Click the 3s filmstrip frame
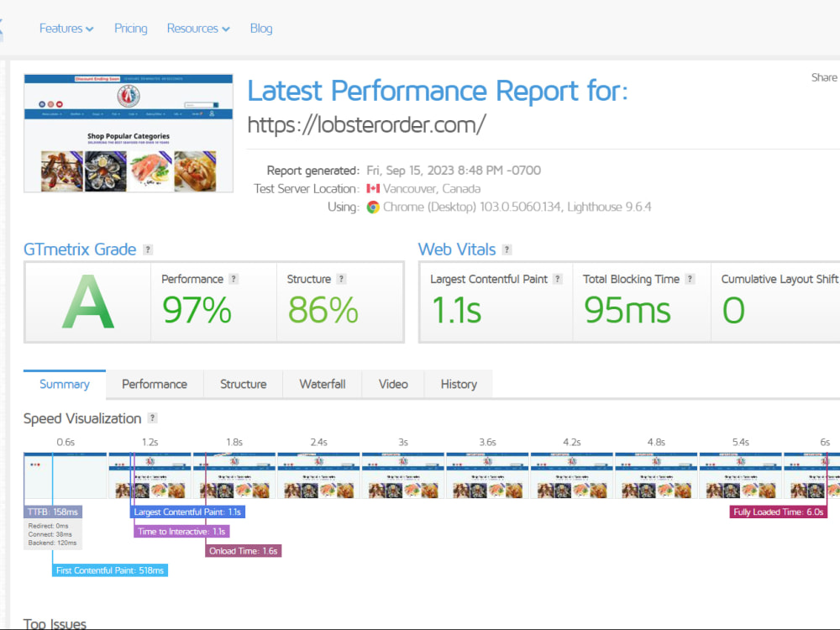Viewport: 840px width, 630px height. 403,475
